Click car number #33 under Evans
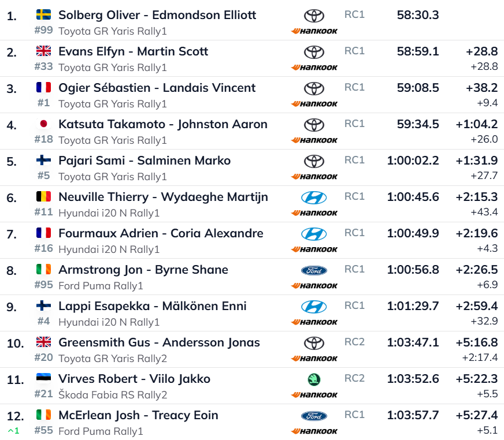The width and height of the screenshot is (504, 440). [43, 66]
